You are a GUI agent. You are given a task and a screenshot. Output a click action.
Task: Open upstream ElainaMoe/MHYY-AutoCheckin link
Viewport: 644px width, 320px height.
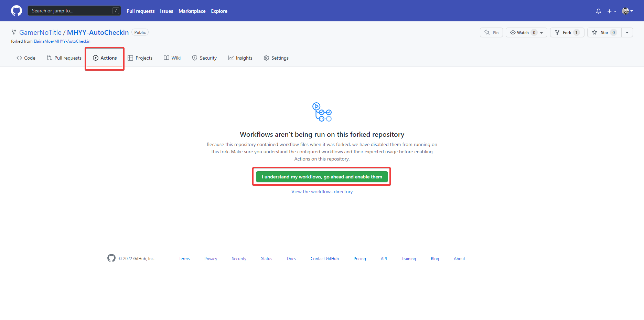(62, 41)
